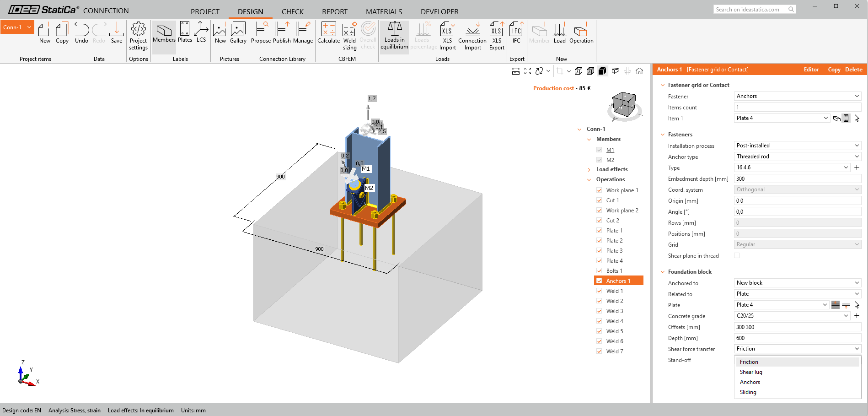The height and width of the screenshot is (416, 868).
Task: Open Weld sizing tool
Action: 349,36
